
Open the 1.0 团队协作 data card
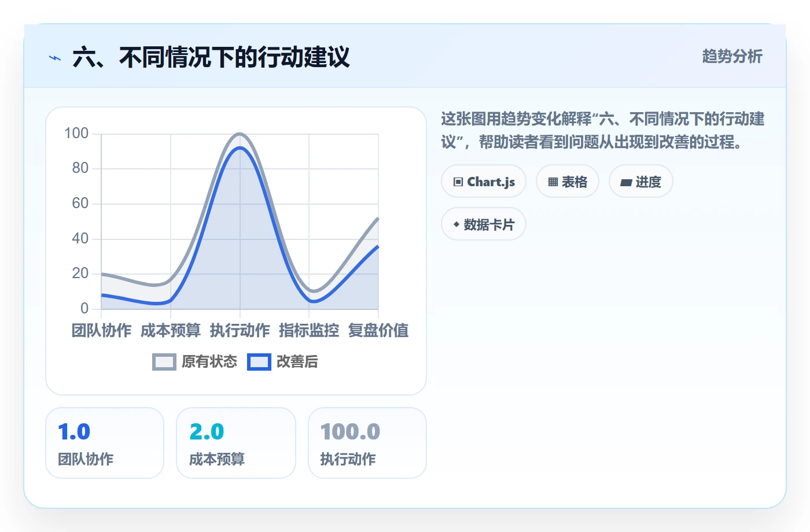(105, 443)
